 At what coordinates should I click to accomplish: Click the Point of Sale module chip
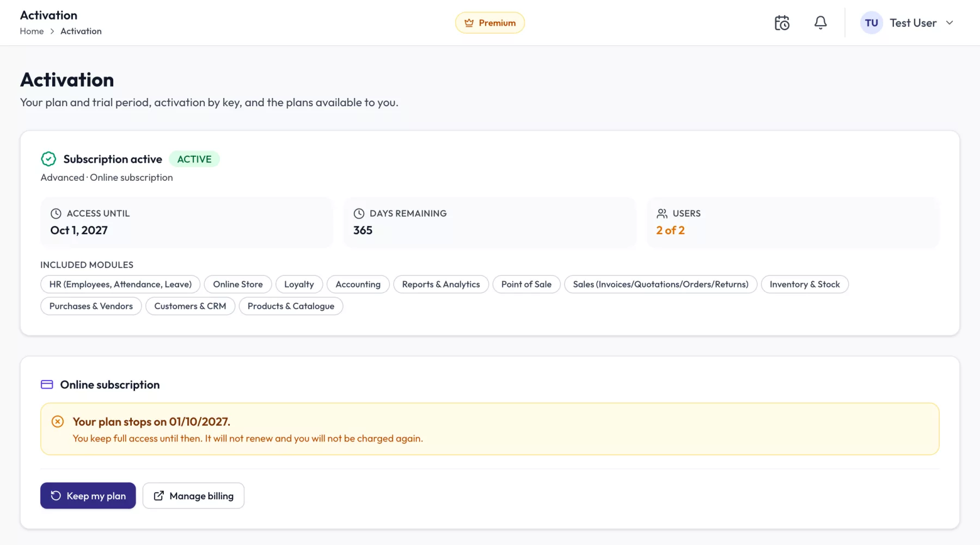coord(526,284)
